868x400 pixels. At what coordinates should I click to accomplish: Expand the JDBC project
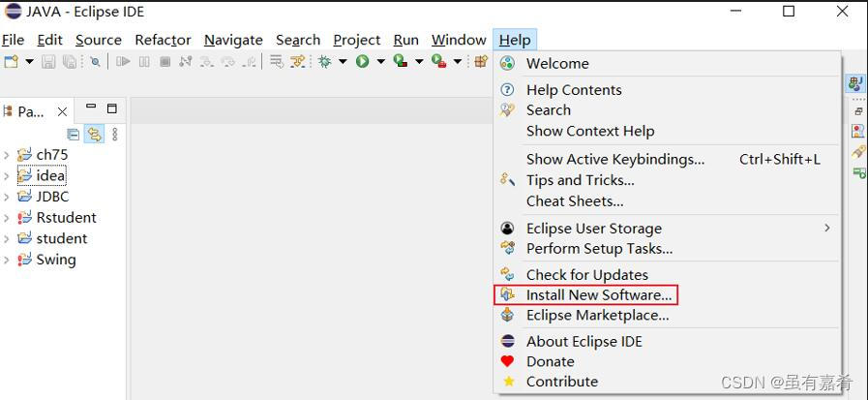7,197
